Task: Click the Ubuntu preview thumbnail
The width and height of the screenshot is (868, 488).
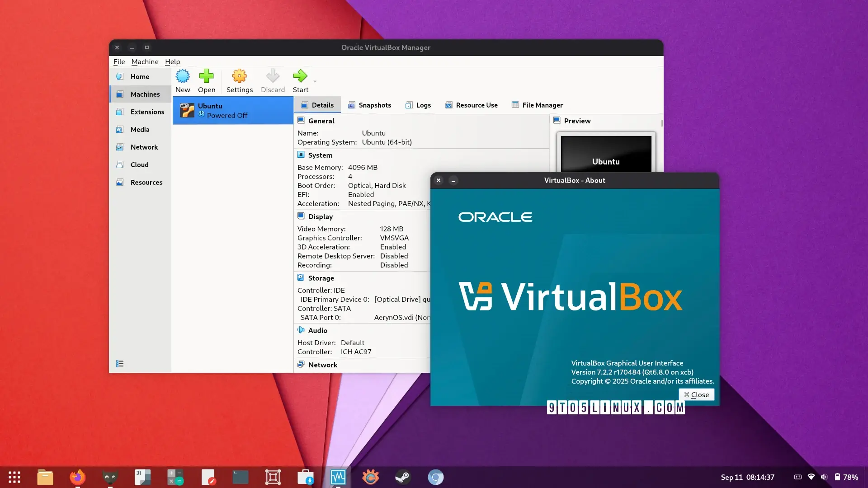Action: [x=606, y=155]
